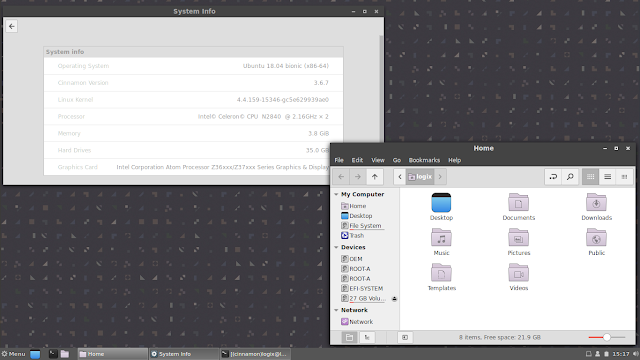Collapse the Devices section

click(x=336, y=247)
